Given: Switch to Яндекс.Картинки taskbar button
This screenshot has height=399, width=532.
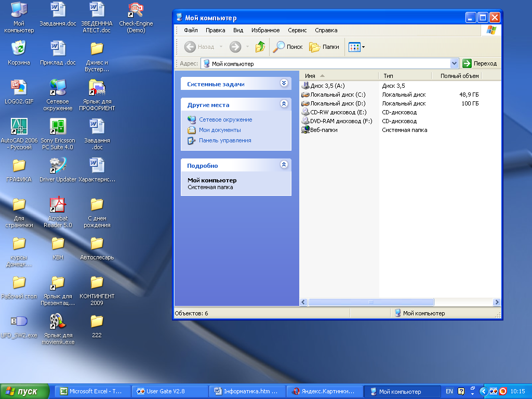Looking at the screenshot, I should pyautogui.click(x=325, y=392).
